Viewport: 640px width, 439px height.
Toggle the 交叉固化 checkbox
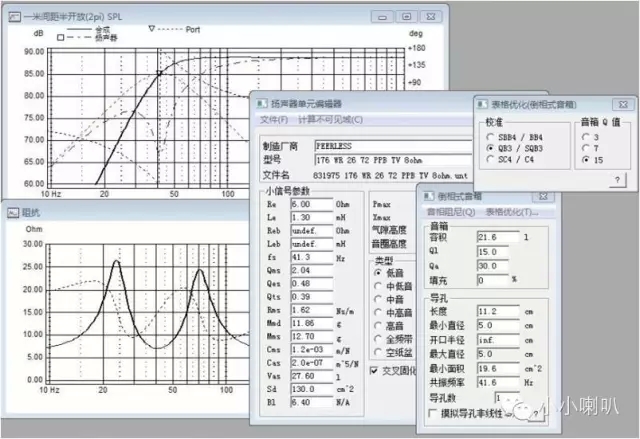[376, 370]
